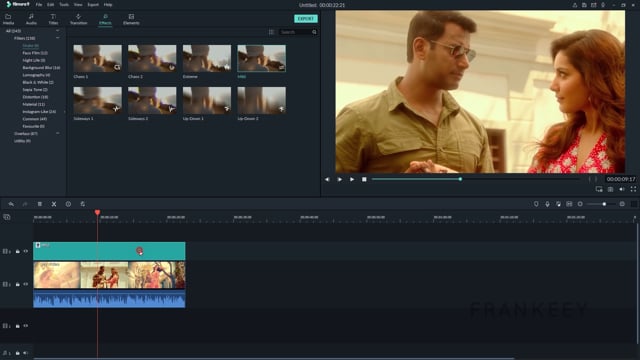
Task: Click the red timeline playhead marker
Action: [x=97, y=212]
